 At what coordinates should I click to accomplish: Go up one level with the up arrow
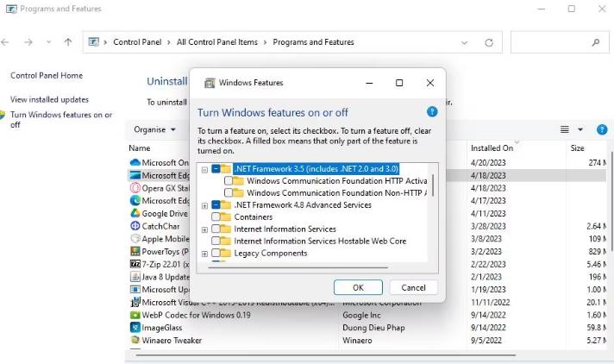point(68,42)
